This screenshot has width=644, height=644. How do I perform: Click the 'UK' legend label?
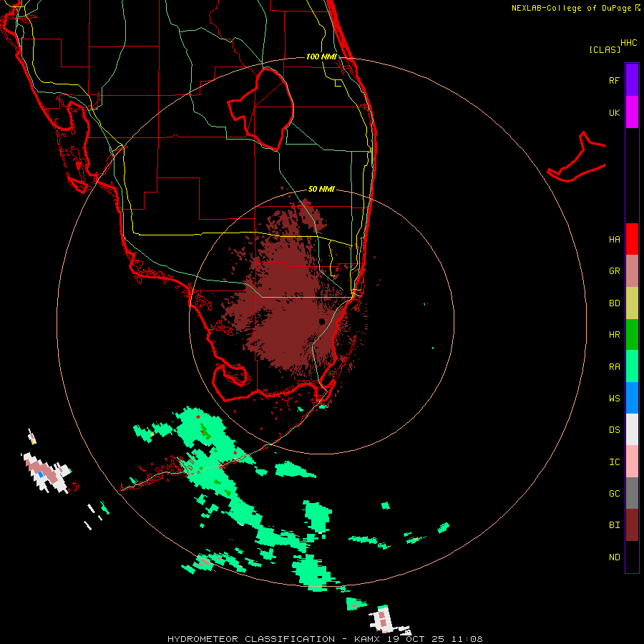tap(614, 112)
